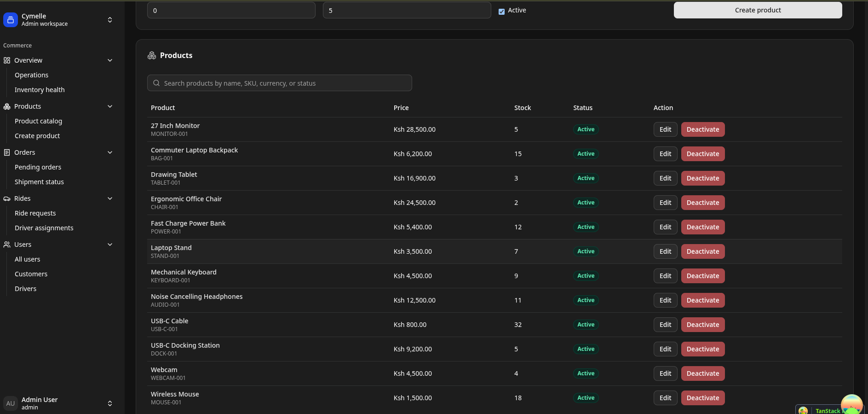Navigate to Product catalog
This screenshot has width=868, height=414.
coord(38,121)
